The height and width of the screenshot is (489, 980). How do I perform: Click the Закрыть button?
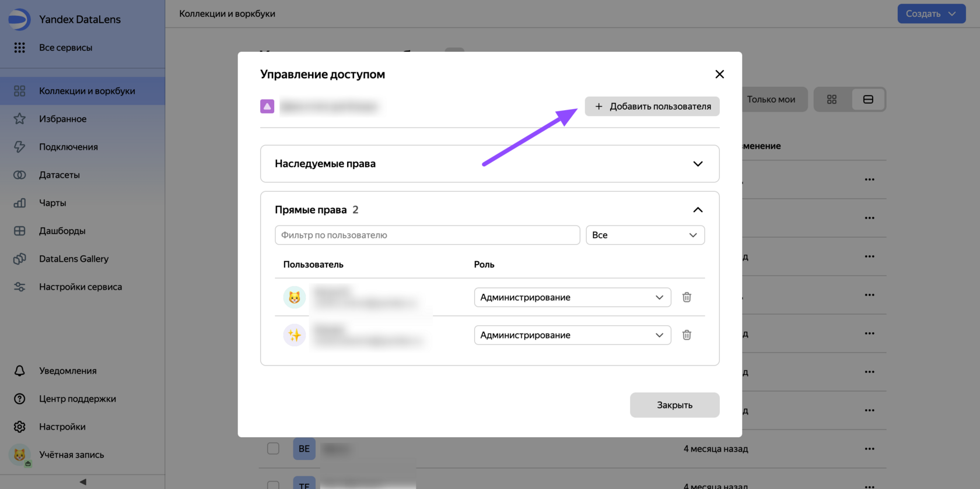pos(674,405)
